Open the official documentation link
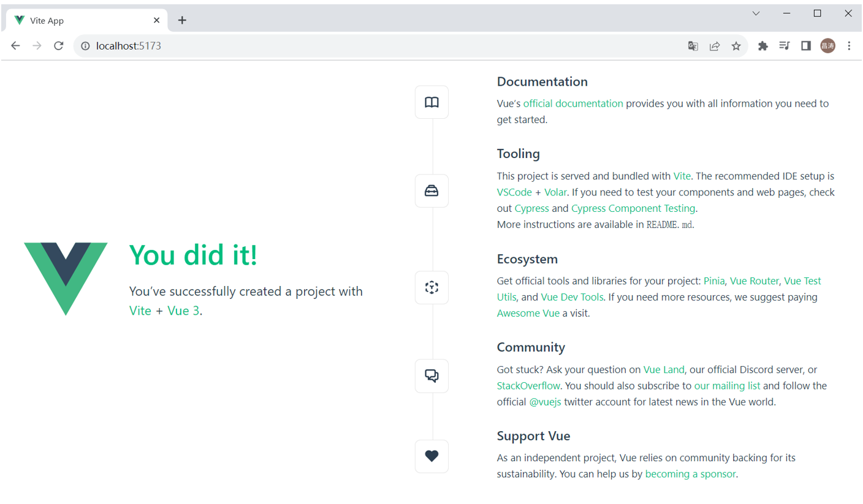 point(573,103)
